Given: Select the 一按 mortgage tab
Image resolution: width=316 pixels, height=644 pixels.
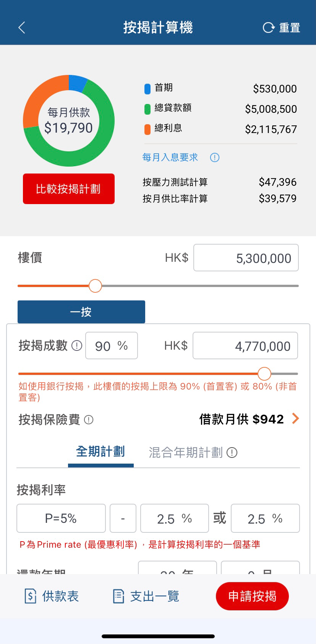Looking at the screenshot, I should pyautogui.click(x=81, y=312).
